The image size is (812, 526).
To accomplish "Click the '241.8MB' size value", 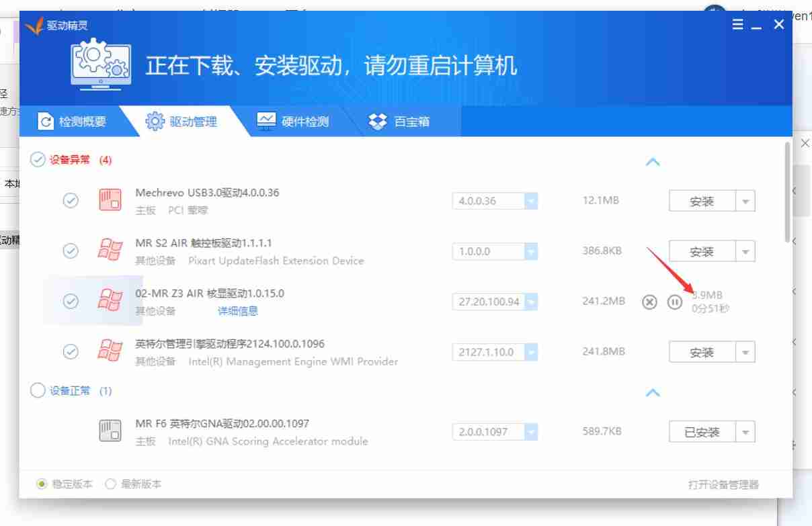I will 604,352.
